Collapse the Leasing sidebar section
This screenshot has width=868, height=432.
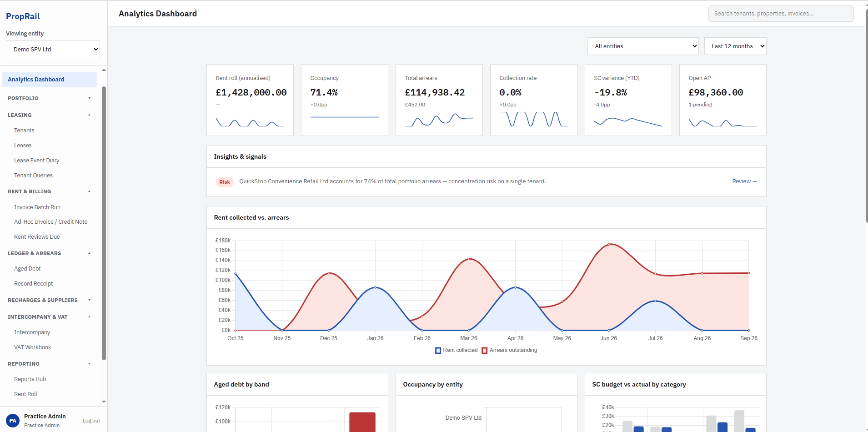pyautogui.click(x=49, y=115)
